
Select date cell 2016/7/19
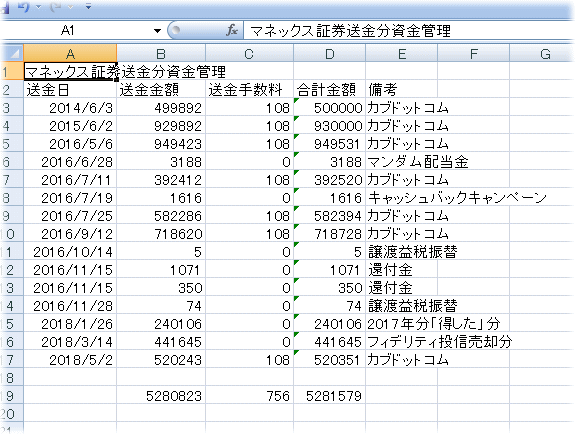pos(70,198)
